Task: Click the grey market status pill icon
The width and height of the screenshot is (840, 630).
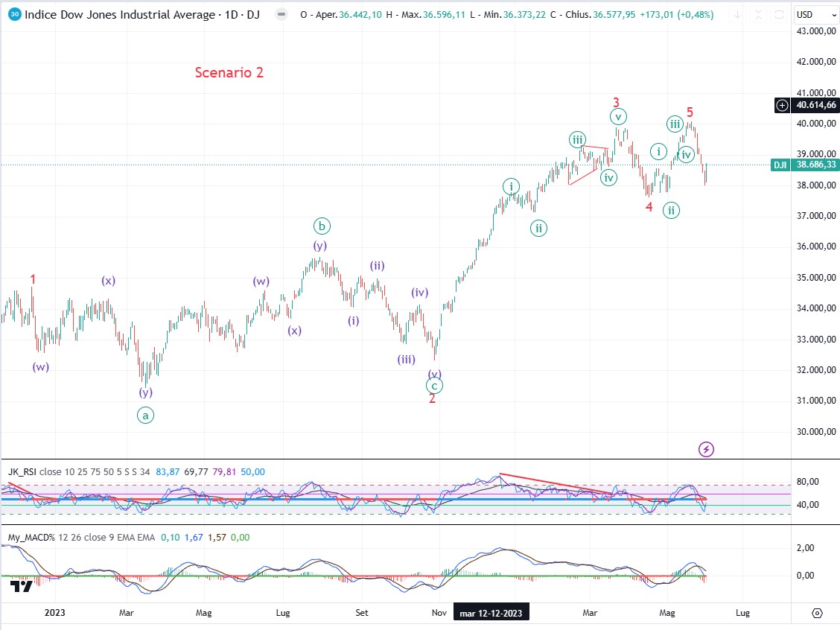Action: click(281, 14)
